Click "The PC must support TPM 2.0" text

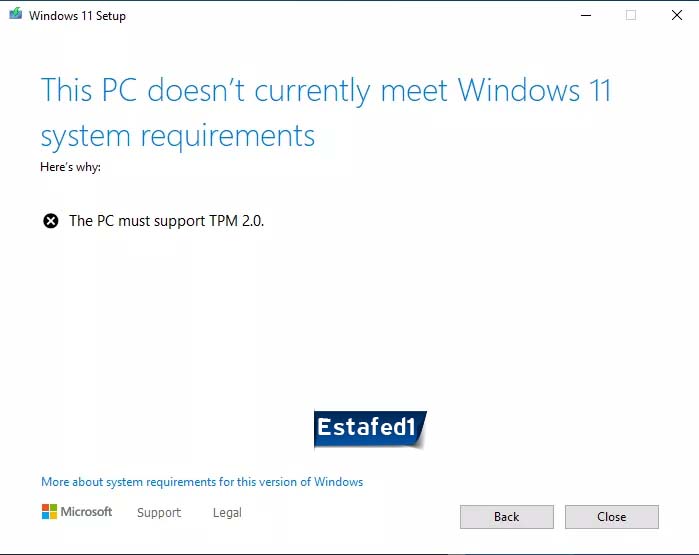[167, 221]
